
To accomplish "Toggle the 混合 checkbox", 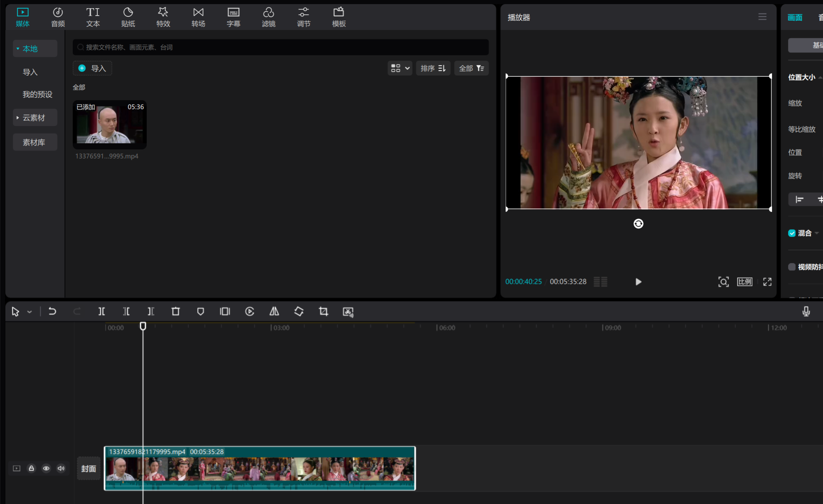I will click(x=792, y=233).
